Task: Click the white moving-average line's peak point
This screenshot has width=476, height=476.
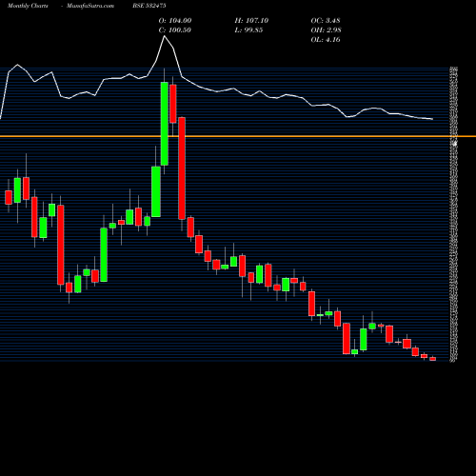Action: point(165,36)
